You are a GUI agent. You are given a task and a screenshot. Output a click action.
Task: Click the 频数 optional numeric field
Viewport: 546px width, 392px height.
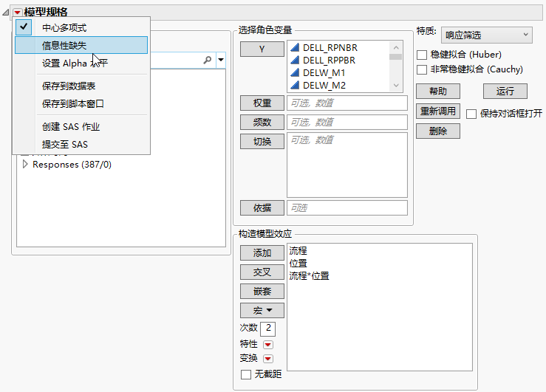point(347,122)
